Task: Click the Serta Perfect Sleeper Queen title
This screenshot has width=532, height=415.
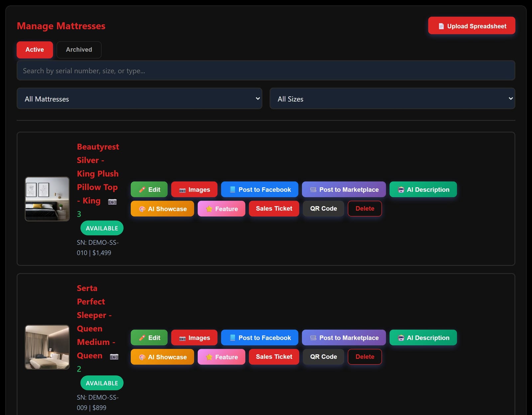Action: [x=96, y=322]
